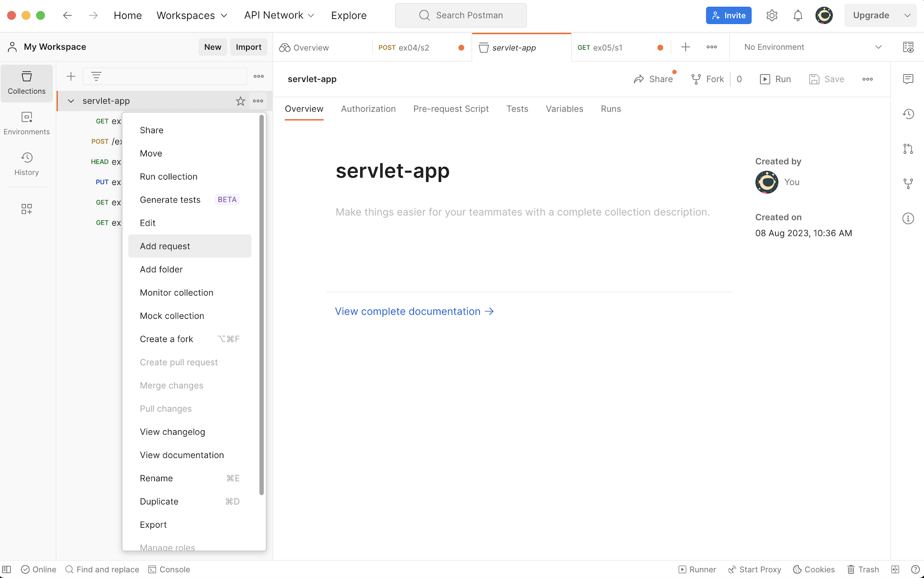Screen dimensions: 924x578
Task: Click the Run button in collection header
Action: [776, 79]
